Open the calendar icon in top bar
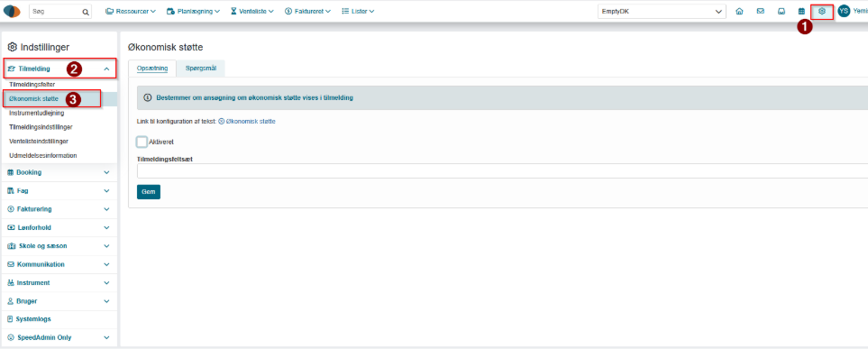Screen dimensions: 868x349 [x=801, y=11]
